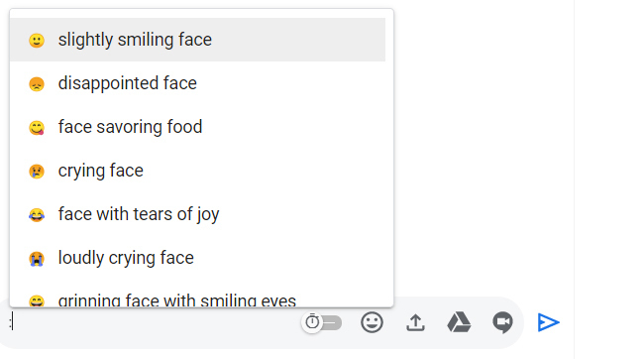The height and width of the screenshot is (359, 644).
Task: Send message with the blue arrow
Action: point(548,322)
